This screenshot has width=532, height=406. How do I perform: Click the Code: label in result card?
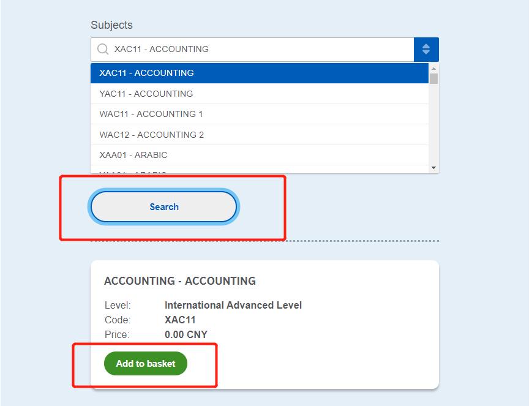[x=118, y=320]
